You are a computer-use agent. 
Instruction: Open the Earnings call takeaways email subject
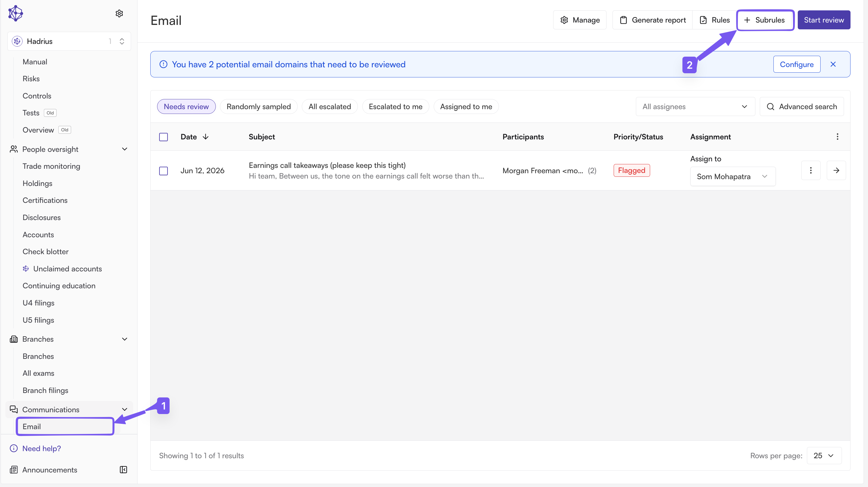point(327,165)
